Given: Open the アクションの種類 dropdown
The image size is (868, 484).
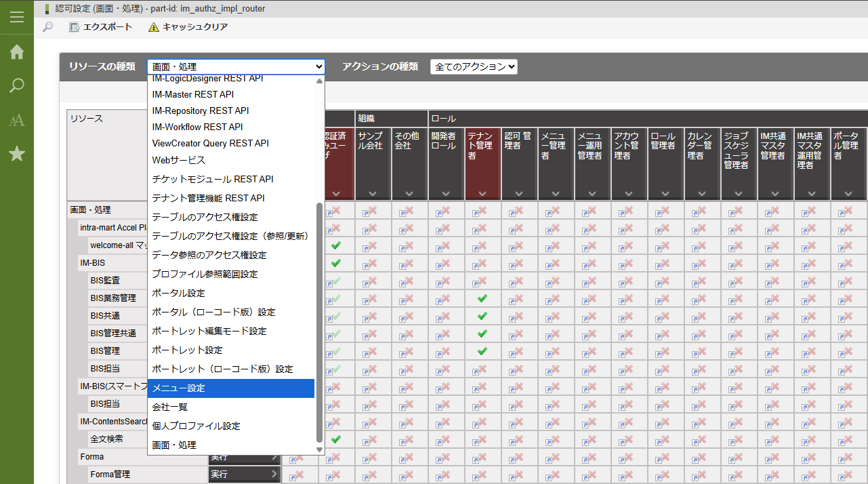Looking at the screenshot, I should (474, 66).
